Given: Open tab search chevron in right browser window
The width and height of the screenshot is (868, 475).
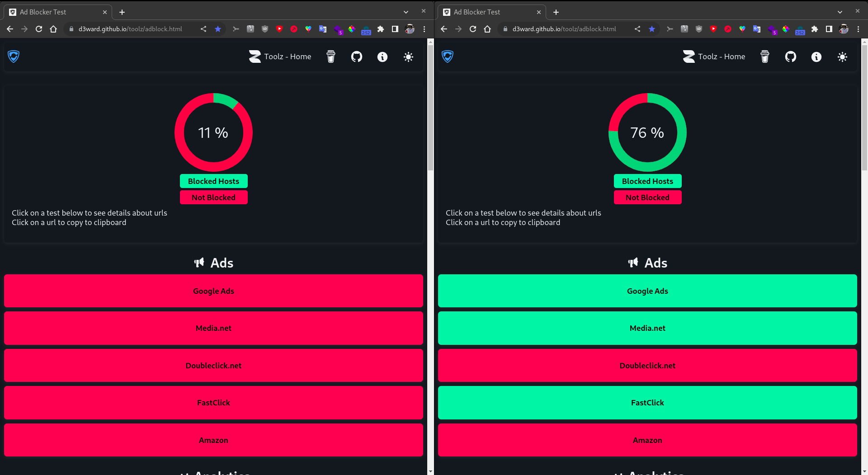Looking at the screenshot, I should coord(840,12).
